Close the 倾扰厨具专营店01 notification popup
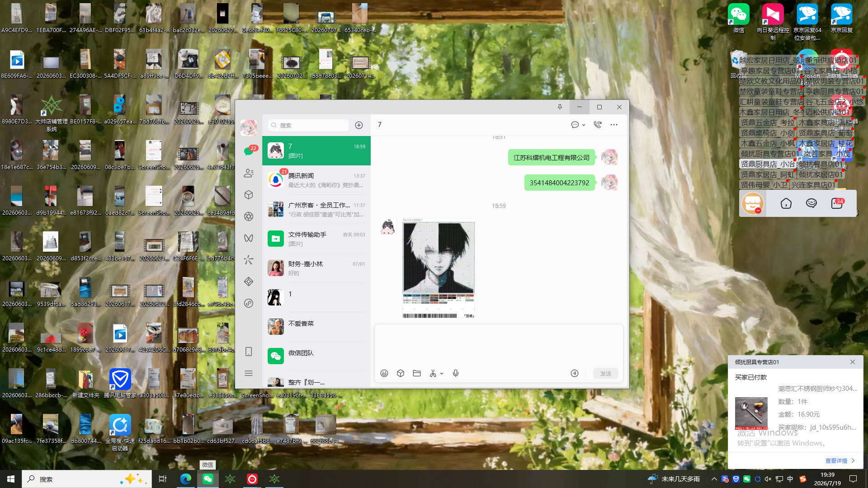The image size is (868, 488). [853, 362]
